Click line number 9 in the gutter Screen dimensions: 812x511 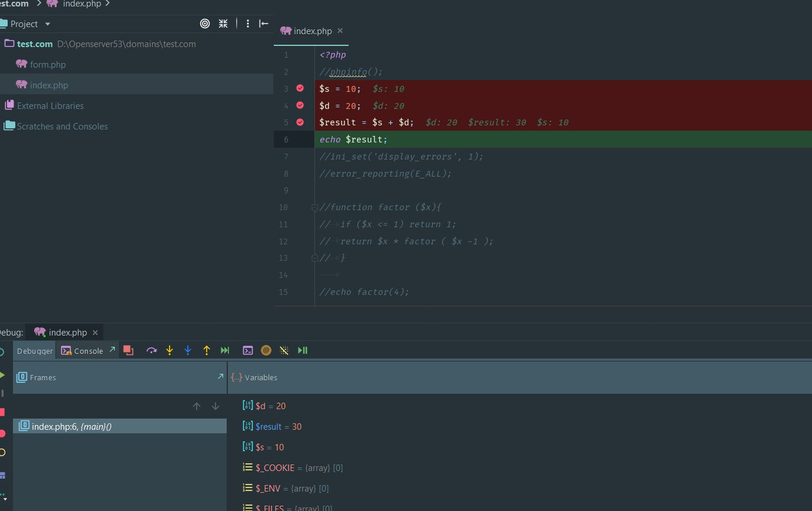pyautogui.click(x=286, y=190)
